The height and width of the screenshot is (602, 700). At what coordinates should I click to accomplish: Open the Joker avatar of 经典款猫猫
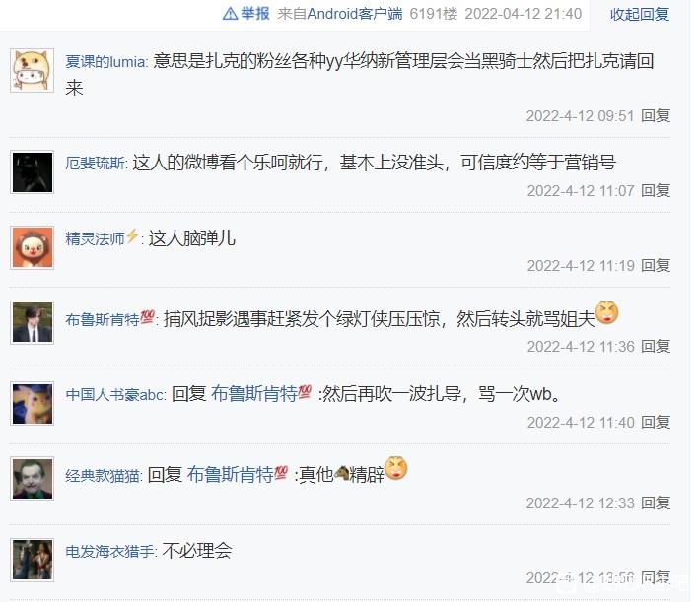pyautogui.click(x=33, y=479)
